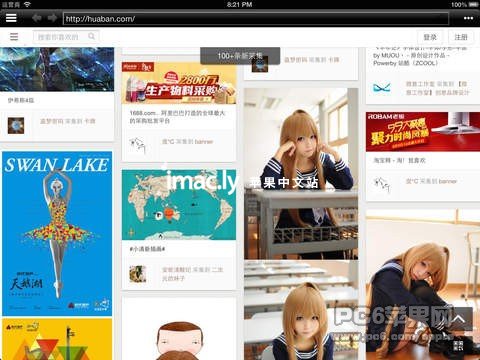
Task: Load the 100+ new pins notification
Action: 240,56
